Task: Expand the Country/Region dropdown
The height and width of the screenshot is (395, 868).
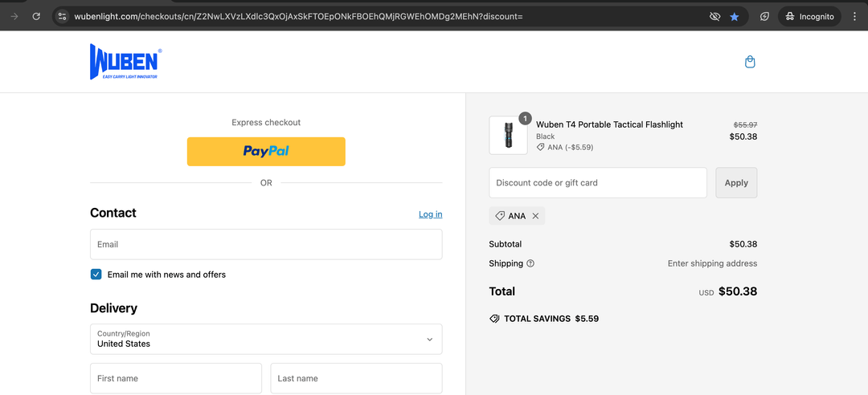Action: pyautogui.click(x=266, y=339)
